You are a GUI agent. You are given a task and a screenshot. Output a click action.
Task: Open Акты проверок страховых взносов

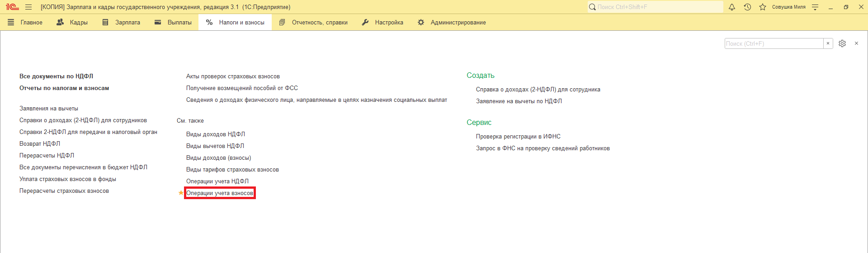tap(233, 76)
